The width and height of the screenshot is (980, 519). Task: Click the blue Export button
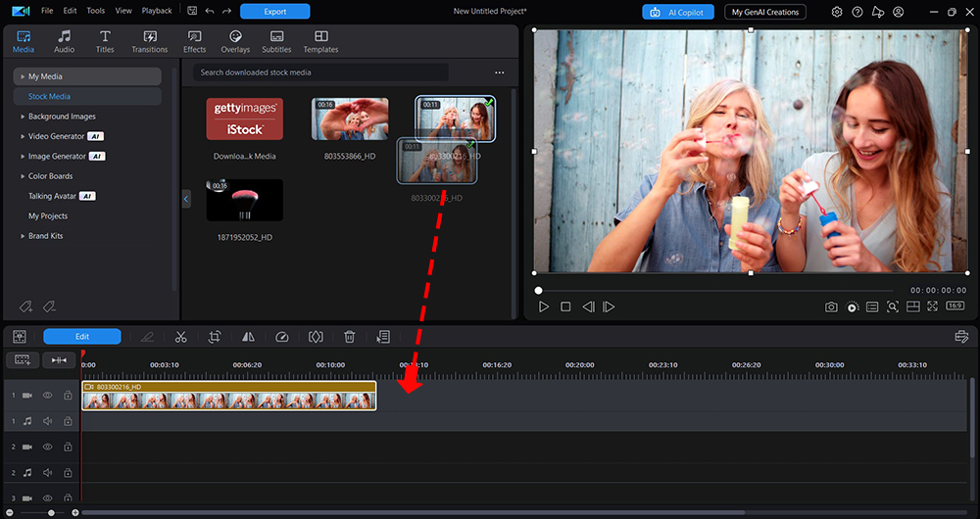(x=274, y=12)
